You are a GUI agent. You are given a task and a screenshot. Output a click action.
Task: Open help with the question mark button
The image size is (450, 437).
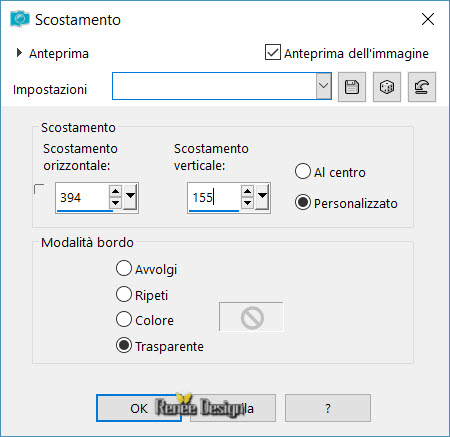[x=328, y=408]
